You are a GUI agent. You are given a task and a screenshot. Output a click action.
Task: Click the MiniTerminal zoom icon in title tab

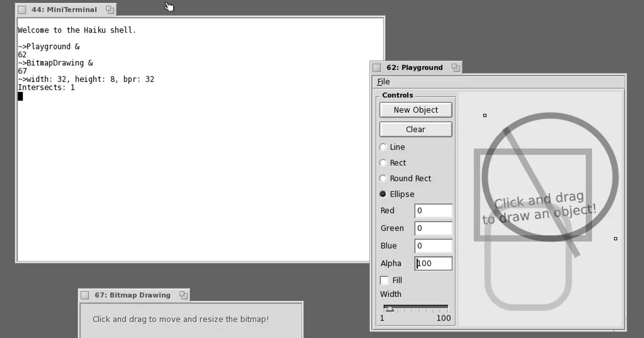point(110,10)
